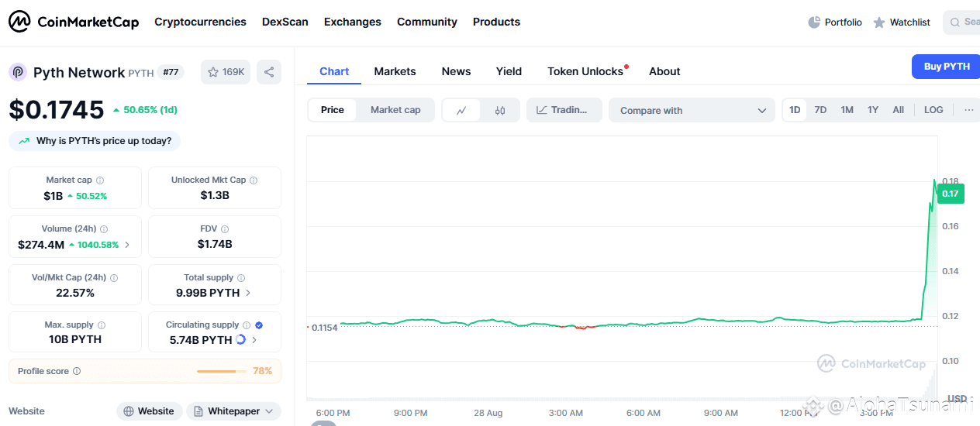
Task: Click info icon beside FDV
Action: coord(225,229)
